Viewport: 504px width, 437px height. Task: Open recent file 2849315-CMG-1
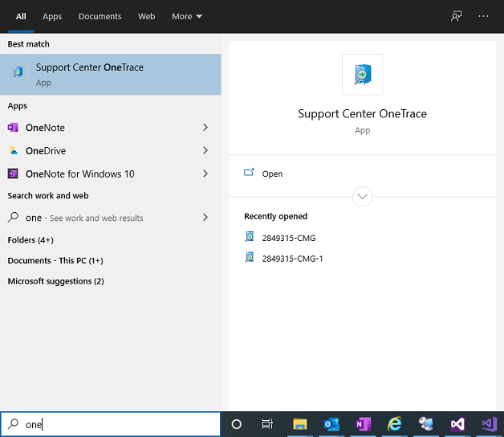[292, 259]
